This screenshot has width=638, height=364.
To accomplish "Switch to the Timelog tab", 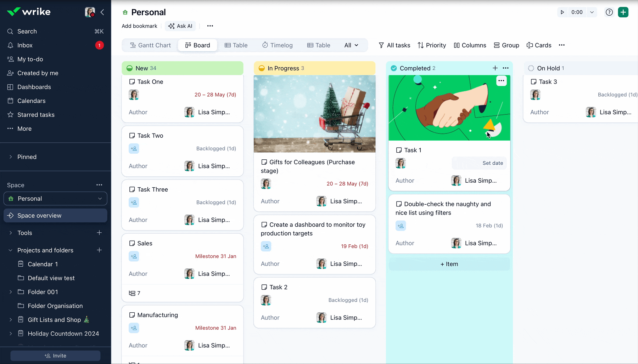I will point(277,45).
